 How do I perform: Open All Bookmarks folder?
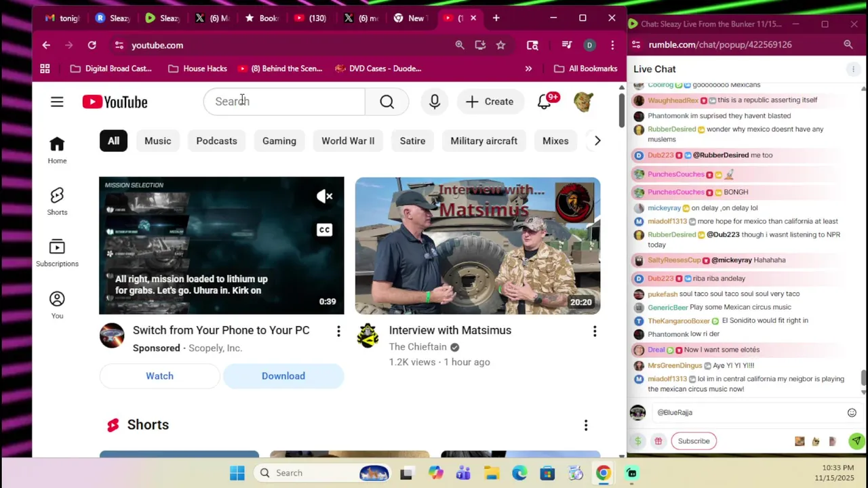(586, 68)
